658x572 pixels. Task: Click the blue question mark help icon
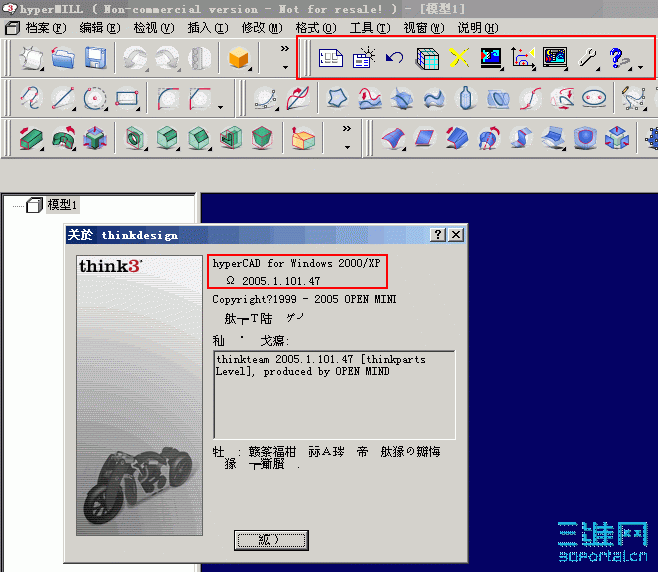coord(619,58)
